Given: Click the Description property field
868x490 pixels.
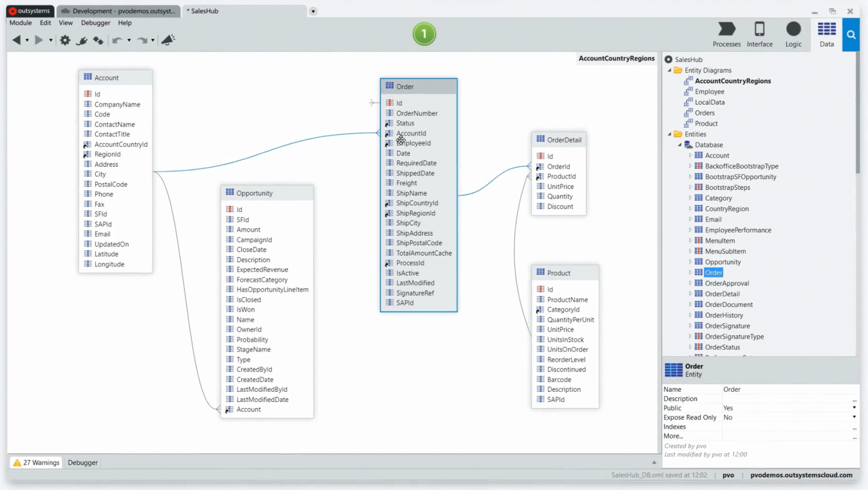Looking at the screenshot, I should pos(787,399).
